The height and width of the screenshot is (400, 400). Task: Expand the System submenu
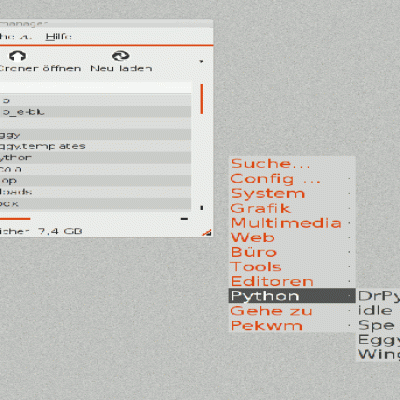[x=292, y=193]
